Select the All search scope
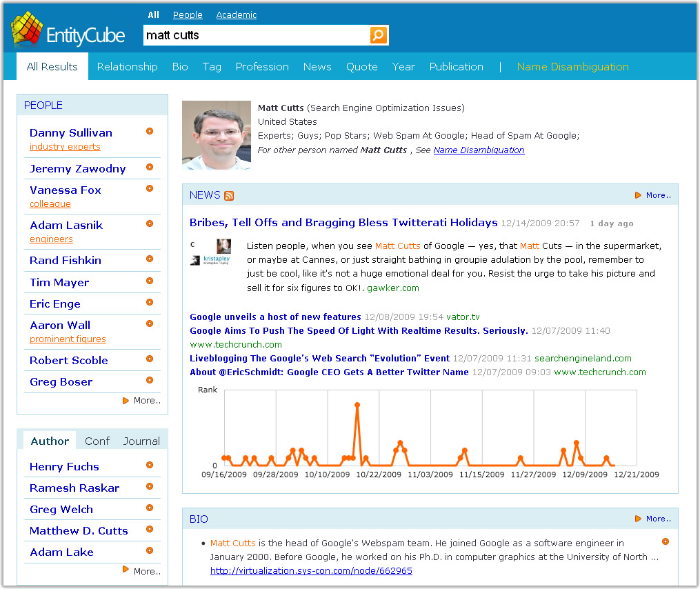The width and height of the screenshot is (700, 589). coord(153,14)
